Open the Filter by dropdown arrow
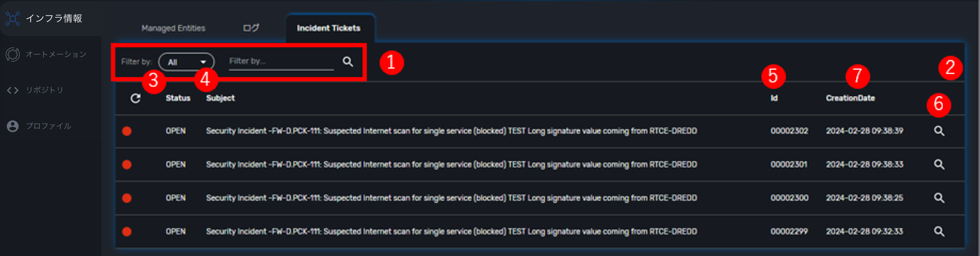The height and width of the screenshot is (256, 980). (x=203, y=62)
